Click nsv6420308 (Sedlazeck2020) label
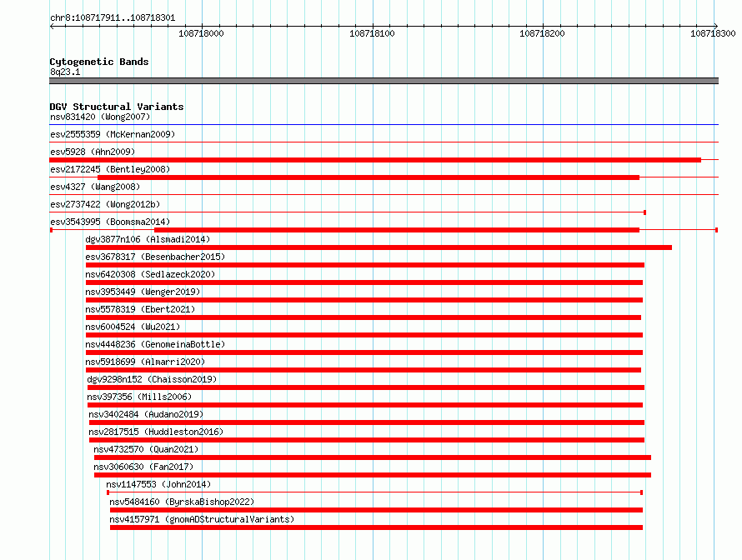 click(150, 274)
